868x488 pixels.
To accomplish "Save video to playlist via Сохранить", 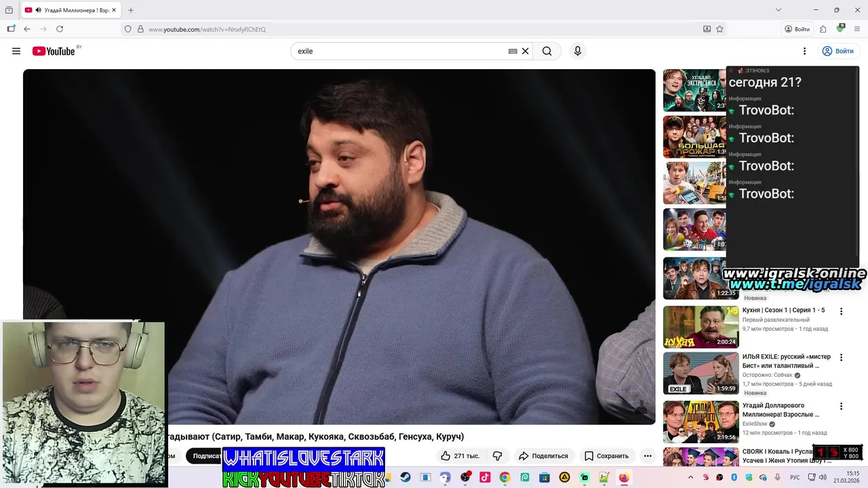I will (x=607, y=455).
